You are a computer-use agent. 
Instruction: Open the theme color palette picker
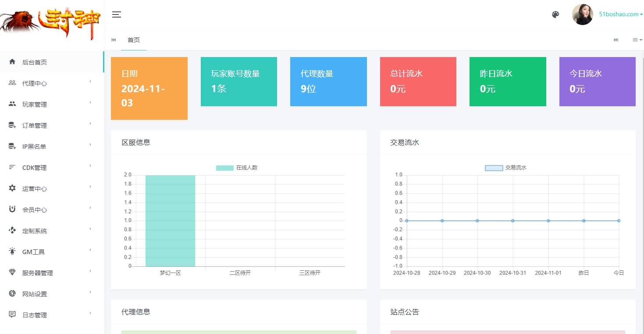555,14
